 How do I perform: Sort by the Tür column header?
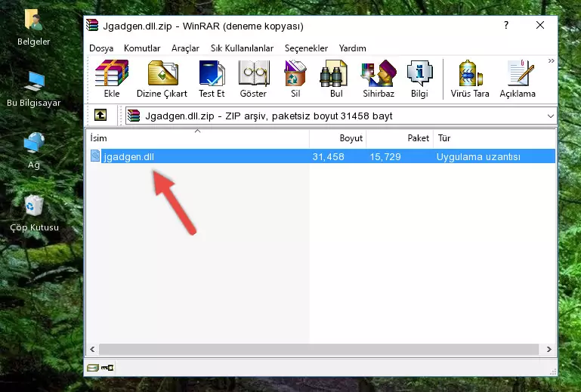click(x=494, y=138)
